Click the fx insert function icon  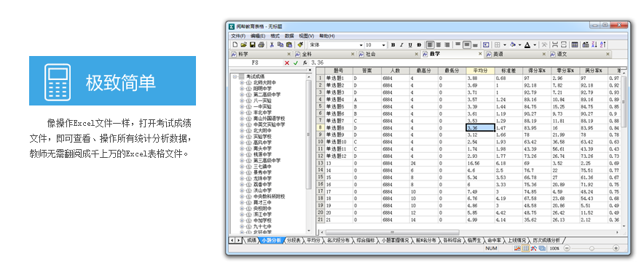[x=305, y=63]
